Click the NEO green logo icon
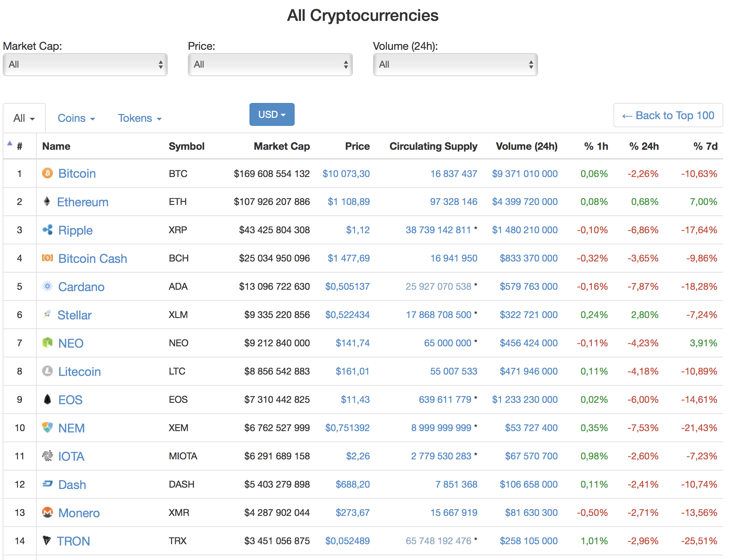734x560 pixels. point(47,343)
